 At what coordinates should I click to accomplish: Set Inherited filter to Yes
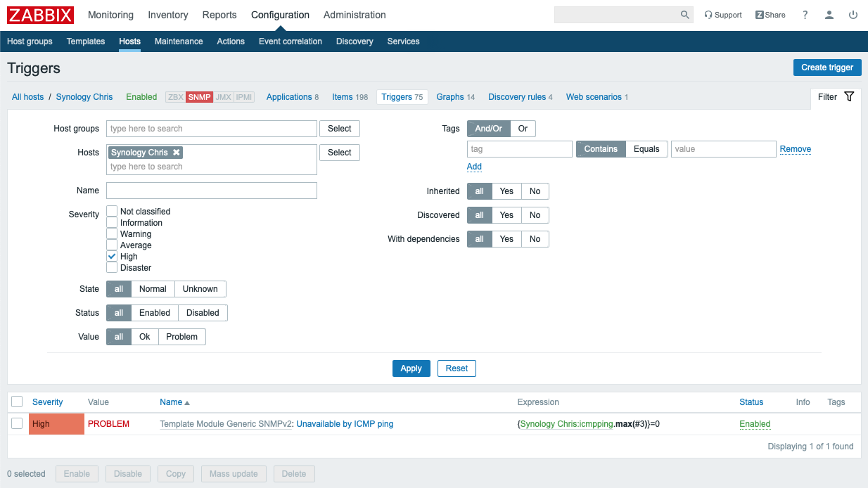(x=506, y=191)
